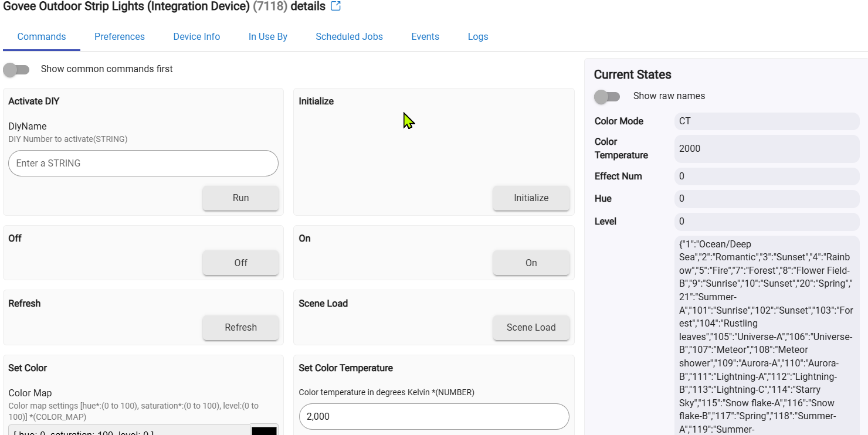Toggle Show common commands first switch
The height and width of the screenshot is (435, 868).
point(16,69)
